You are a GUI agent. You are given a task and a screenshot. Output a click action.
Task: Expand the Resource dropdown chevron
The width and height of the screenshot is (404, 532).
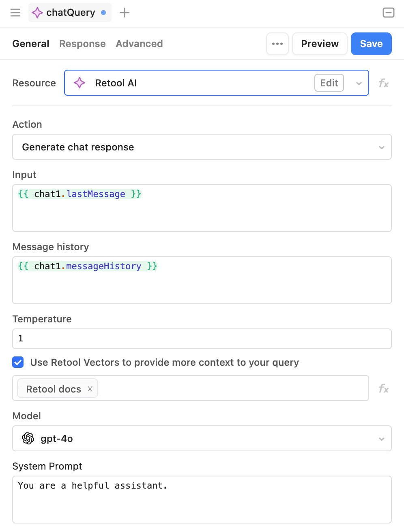click(x=359, y=84)
